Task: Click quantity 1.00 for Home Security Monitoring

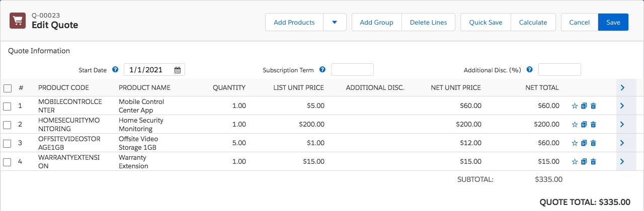Action: [239, 125]
